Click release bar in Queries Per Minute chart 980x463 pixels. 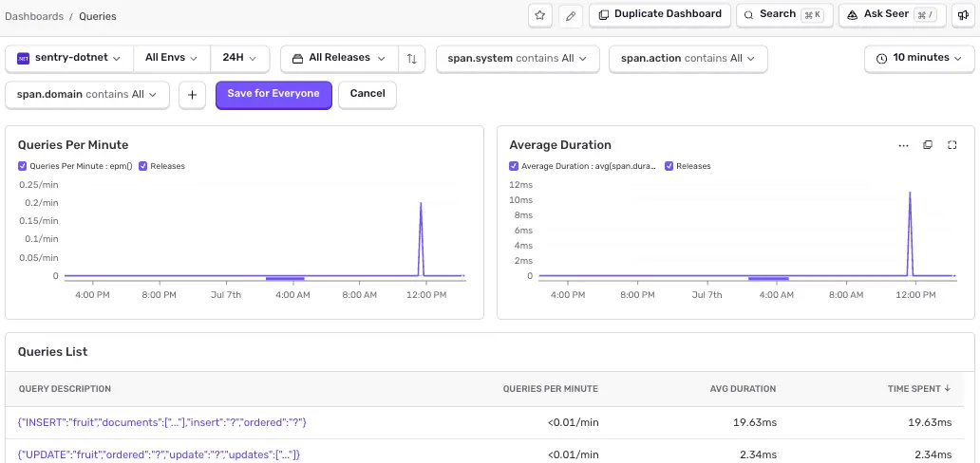pyautogui.click(x=285, y=278)
